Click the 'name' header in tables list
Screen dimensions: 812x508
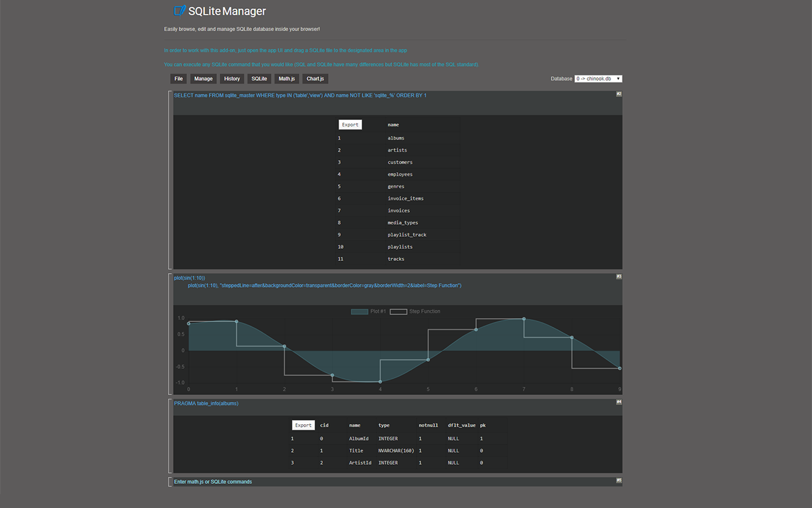(x=393, y=124)
